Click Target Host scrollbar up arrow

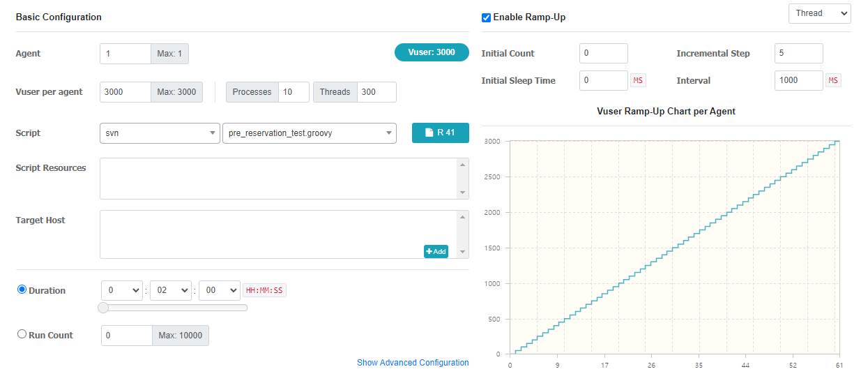(462, 217)
